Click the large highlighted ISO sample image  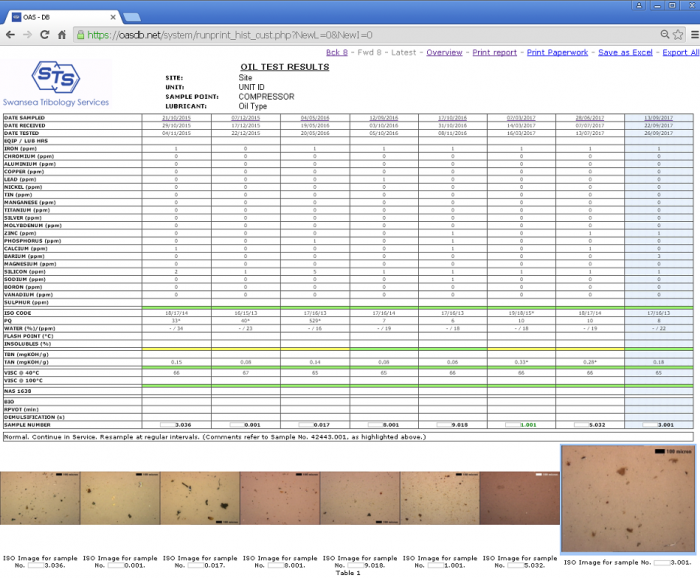pyautogui.click(x=627, y=498)
